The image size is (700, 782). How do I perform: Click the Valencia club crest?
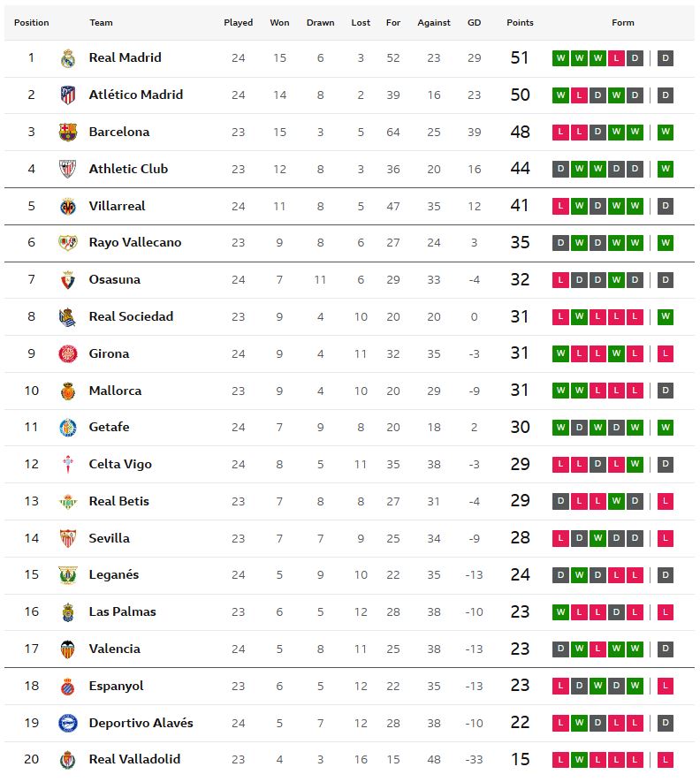tap(68, 649)
